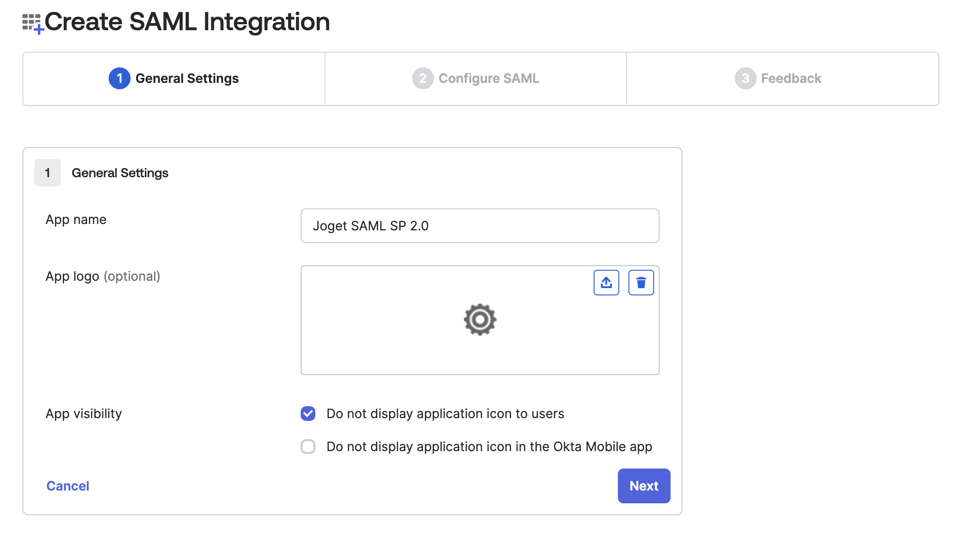Go to the Configure SAML step
Viewport: 980px width, 545px height.
click(x=475, y=78)
